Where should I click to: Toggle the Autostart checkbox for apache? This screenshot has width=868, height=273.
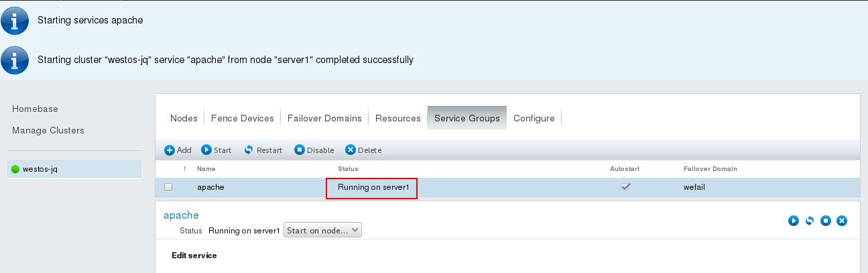click(x=626, y=187)
